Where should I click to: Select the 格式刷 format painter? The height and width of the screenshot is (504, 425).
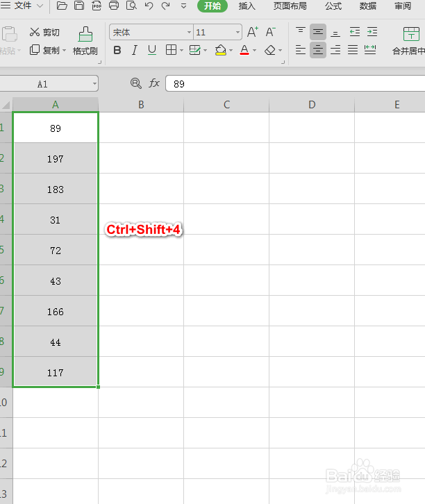[x=85, y=41]
